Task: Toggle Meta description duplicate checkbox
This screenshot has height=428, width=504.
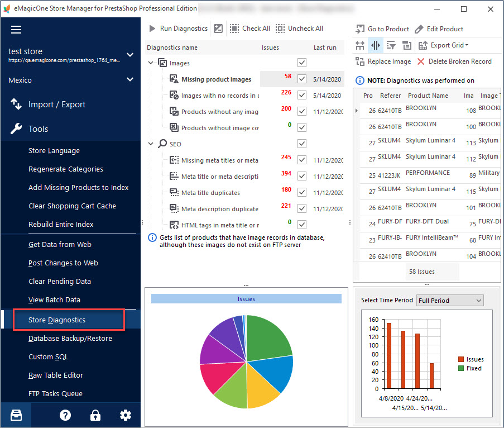Action: tap(302, 208)
